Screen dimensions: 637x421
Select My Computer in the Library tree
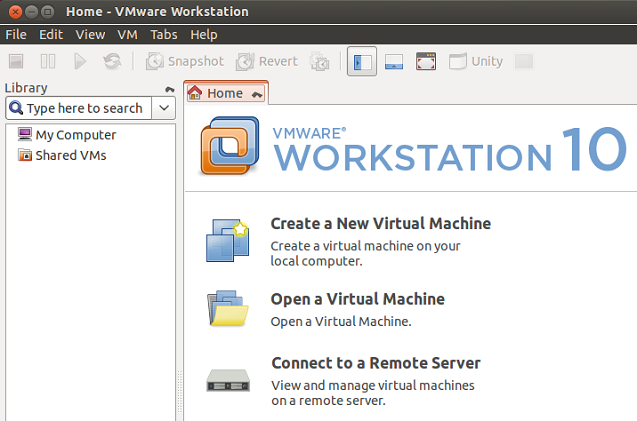75,135
